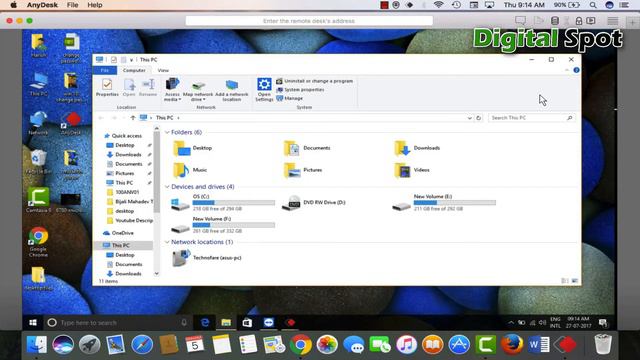This screenshot has height=360, width=640.
Task: Click Add a network location icon
Action: click(x=231, y=90)
